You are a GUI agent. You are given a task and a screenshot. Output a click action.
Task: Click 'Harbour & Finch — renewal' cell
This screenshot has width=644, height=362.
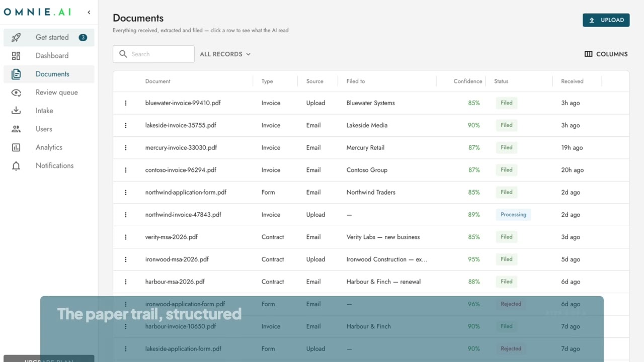coord(383,282)
